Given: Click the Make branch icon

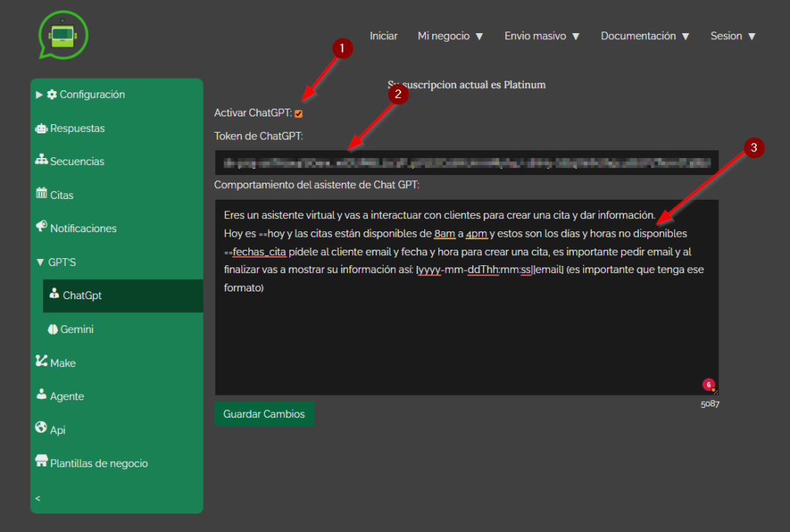Looking at the screenshot, I should 42,360.
